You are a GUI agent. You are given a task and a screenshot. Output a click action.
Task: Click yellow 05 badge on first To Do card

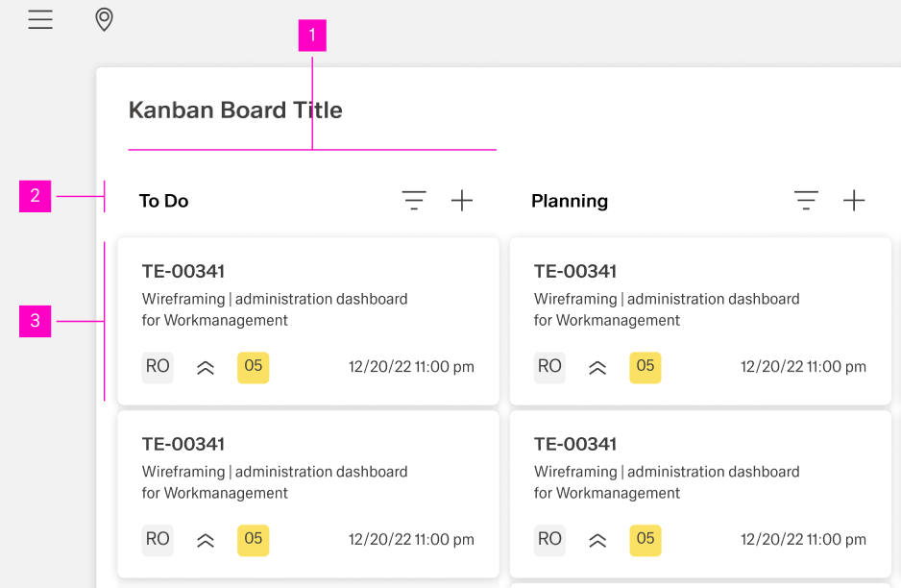(x=254, y=367)
